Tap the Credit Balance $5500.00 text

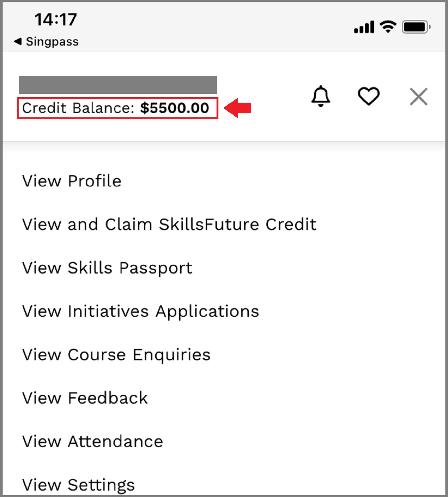(116, 108)
